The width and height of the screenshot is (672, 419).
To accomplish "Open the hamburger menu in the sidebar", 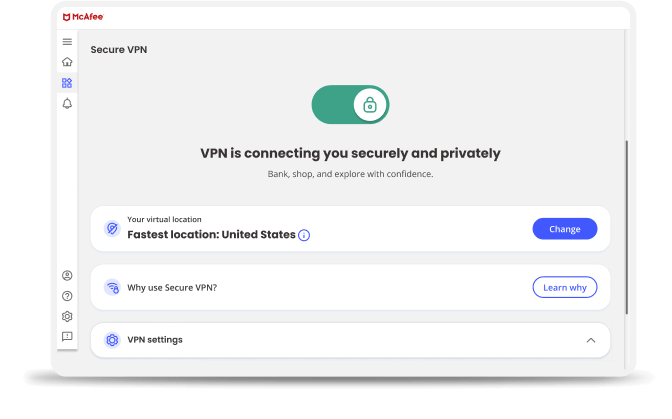I will click(67, 42).
